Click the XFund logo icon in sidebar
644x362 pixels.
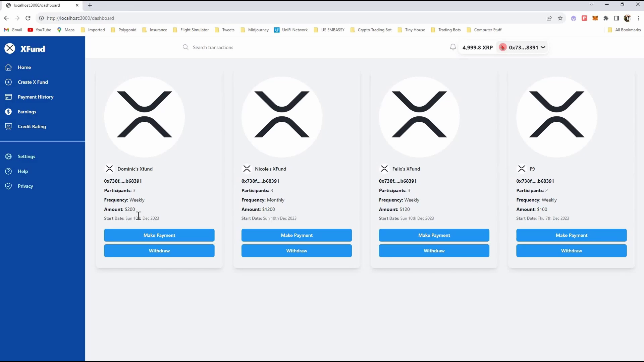(10, 49)
